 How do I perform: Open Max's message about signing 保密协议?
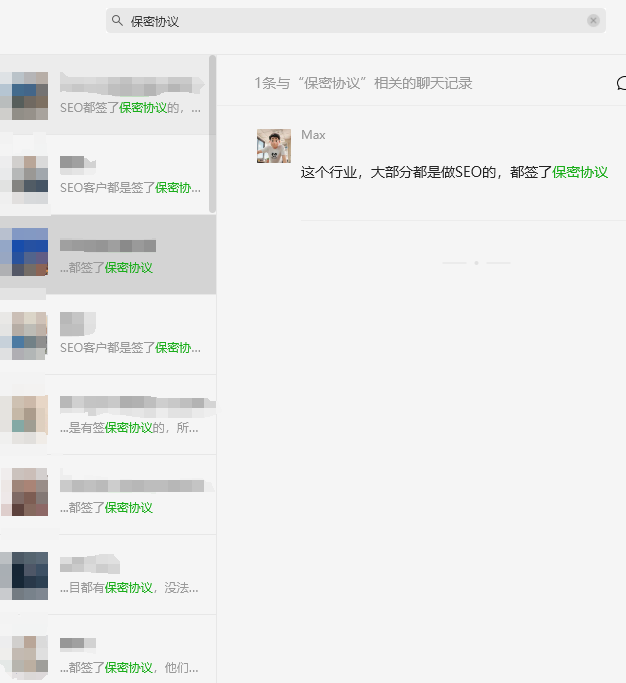454,172
